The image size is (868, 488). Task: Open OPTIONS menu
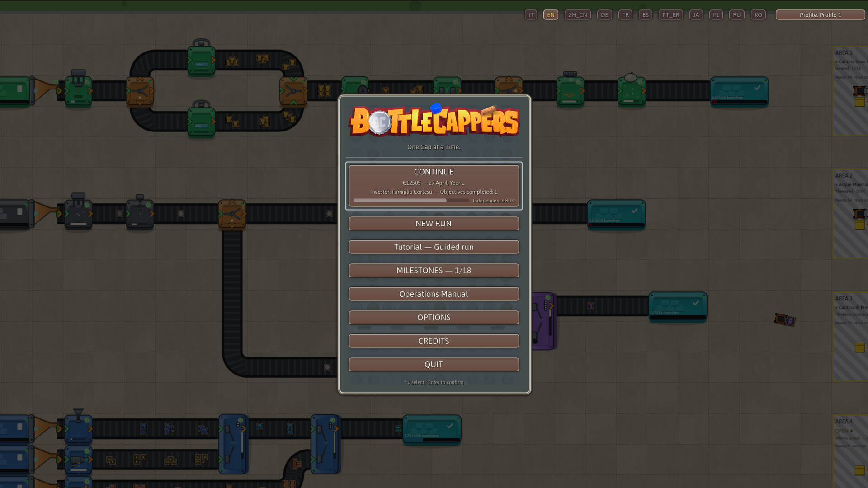tap(434, 318)
